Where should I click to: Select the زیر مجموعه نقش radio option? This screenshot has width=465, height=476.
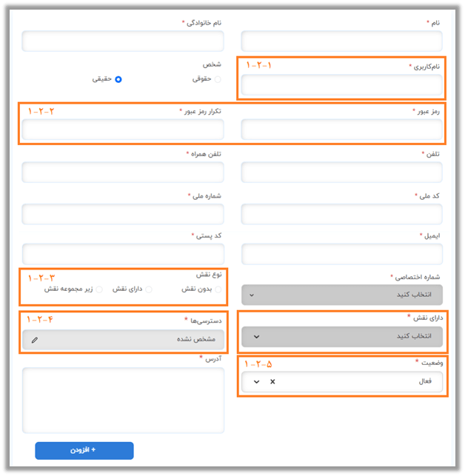pyautogui.click(x=100, y=289)
